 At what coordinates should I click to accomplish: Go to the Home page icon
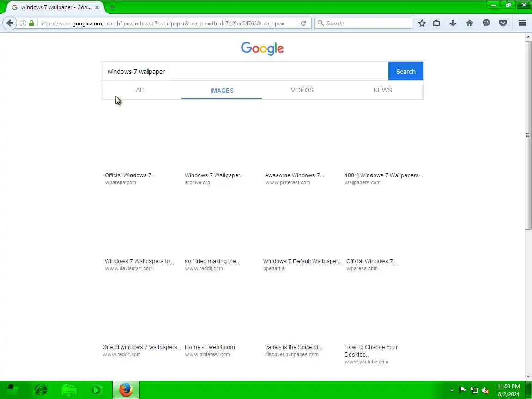(x=470, y=23)
